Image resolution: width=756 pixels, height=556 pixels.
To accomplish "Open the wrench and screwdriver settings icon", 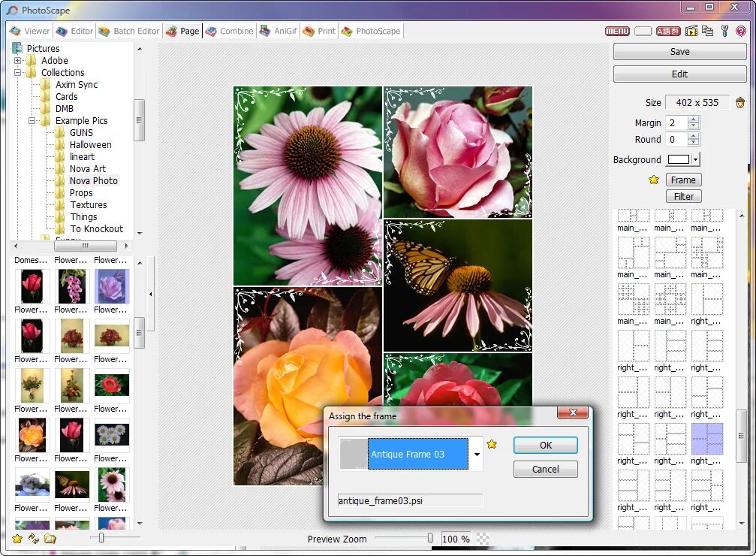I will (724, 31).
